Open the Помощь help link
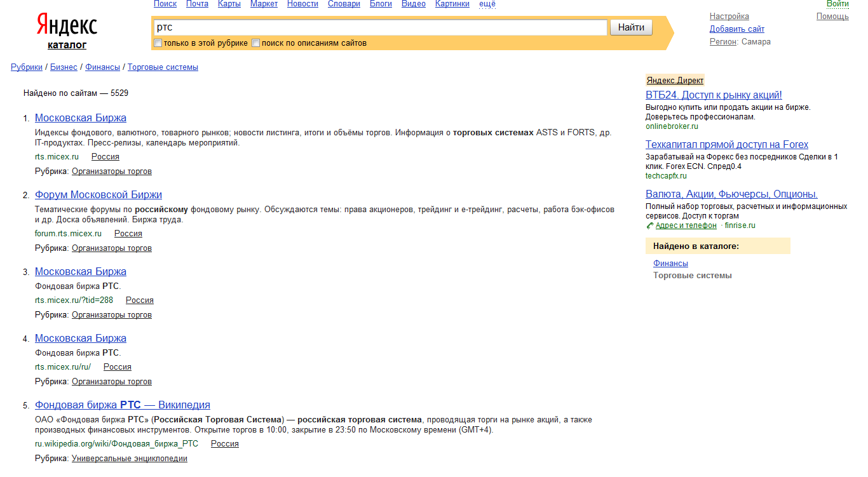This screenshot has width=868, height=477. [832, 17]
